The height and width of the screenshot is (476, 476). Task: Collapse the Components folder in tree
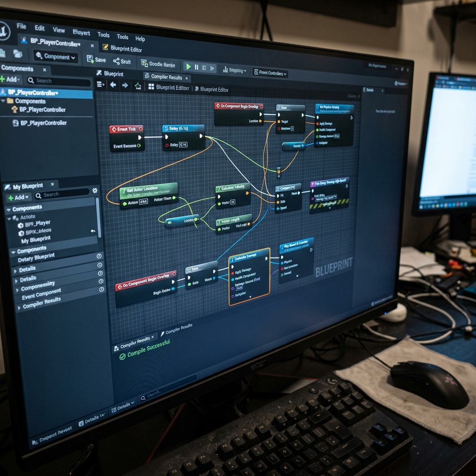click(x=3, y=100)
